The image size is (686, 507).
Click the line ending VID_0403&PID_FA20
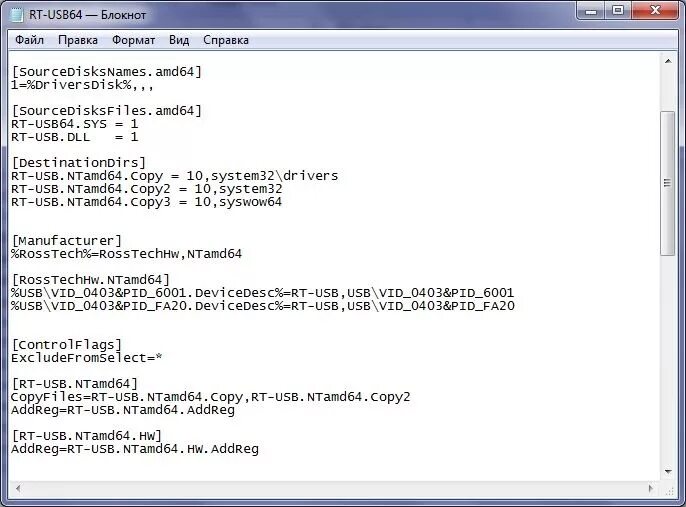tap(262, 306)
